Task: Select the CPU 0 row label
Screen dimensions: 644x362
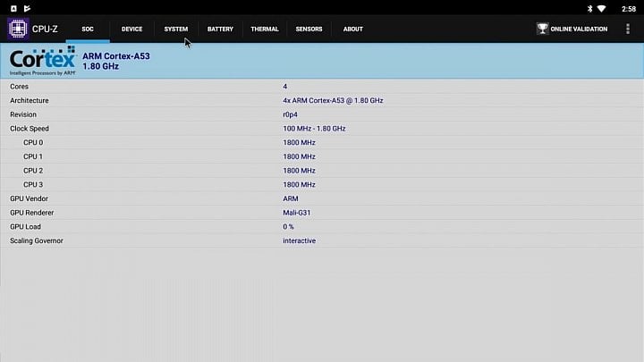Action: [33, 142]
